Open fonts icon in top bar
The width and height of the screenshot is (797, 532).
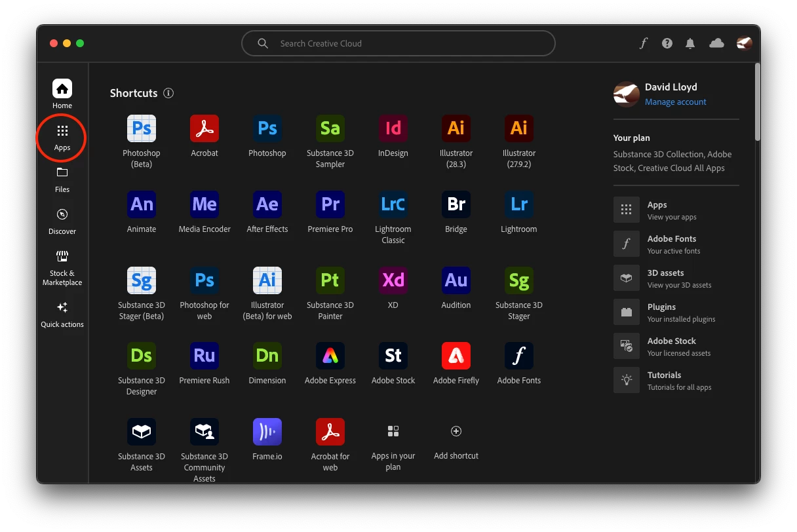tap(644, 43)
